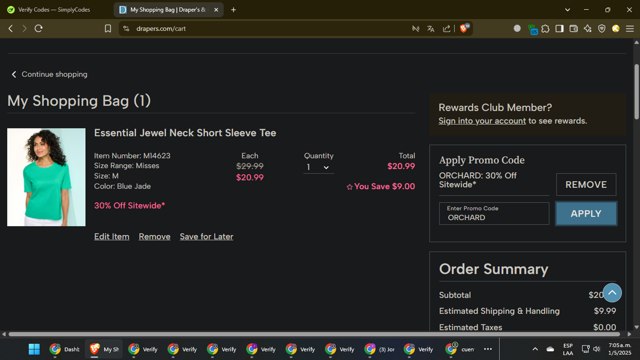Click the struck-through $29.99 price
This screenshot has width=640, height=360.
250,166
